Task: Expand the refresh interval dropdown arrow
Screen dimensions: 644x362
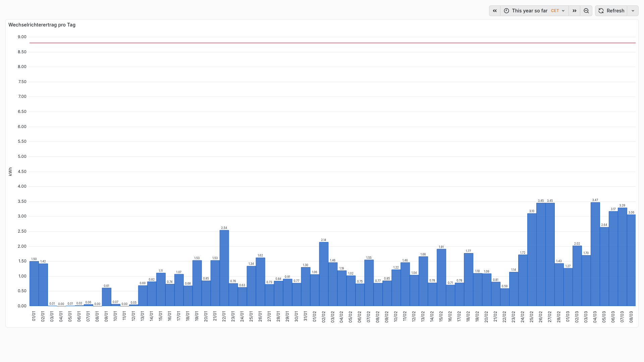Action: coord(633,11)
